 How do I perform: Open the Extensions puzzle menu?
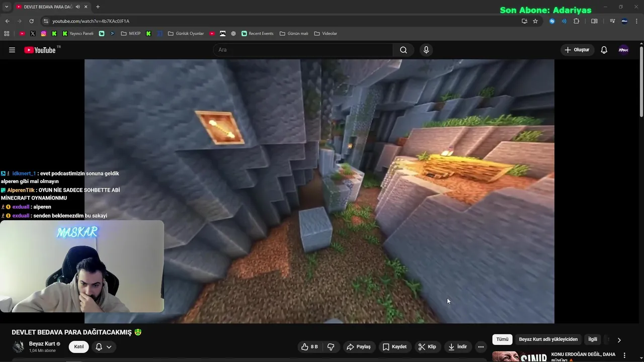(577, 21)
